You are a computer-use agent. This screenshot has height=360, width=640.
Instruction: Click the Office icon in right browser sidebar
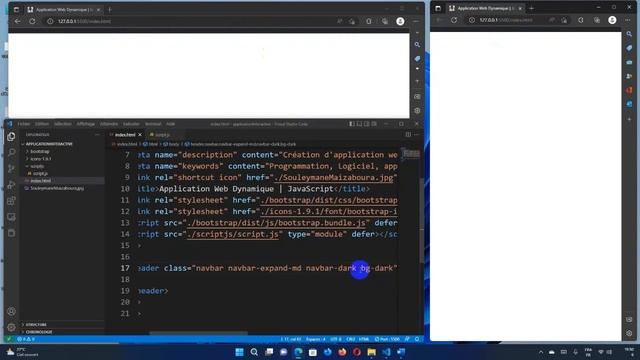click(x=629, y=90)
